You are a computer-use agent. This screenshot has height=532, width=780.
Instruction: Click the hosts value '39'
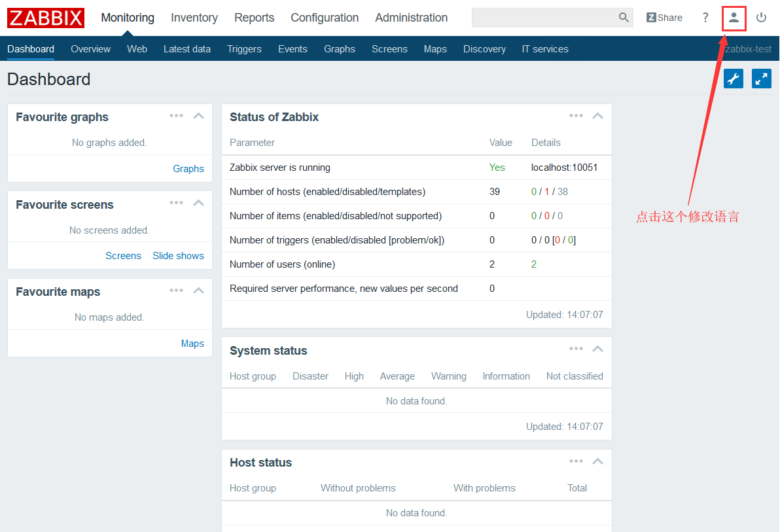(x=495, y=192)
